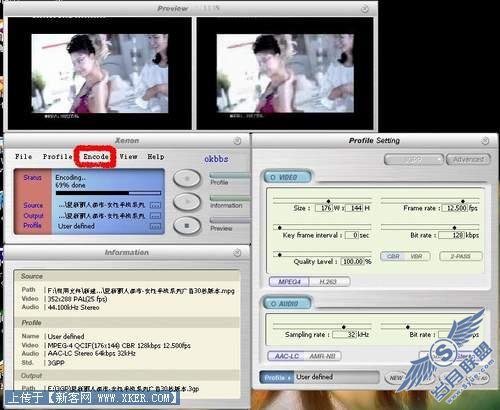The image size is (500, 410).
Task: Toggle the Preview panel bar
Action: tap(230, 220)
